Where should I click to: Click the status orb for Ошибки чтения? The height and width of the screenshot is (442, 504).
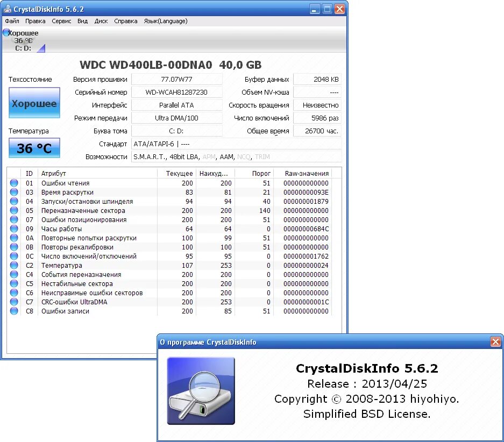coord(14,183)
